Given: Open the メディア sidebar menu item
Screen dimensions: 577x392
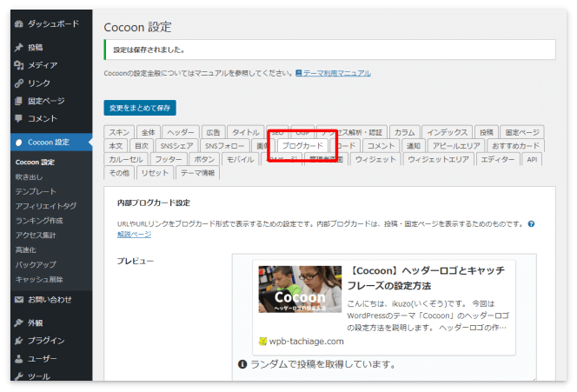Looking at the screenshot, I should tap(51, 65).
